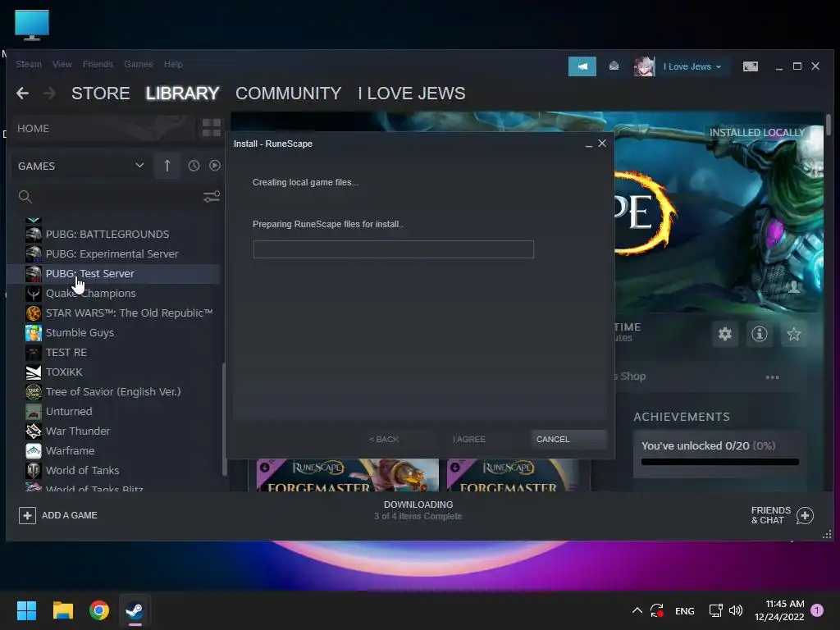This screenshot has width=840, height=630.
Task: Click the I AGREE button
Action: (469, 440)
